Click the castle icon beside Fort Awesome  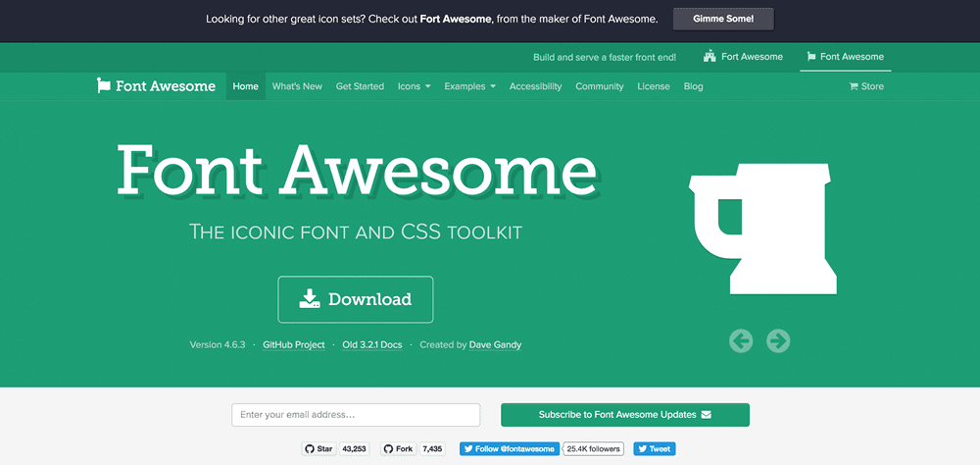pyautogui.click(x=710, y=56)
